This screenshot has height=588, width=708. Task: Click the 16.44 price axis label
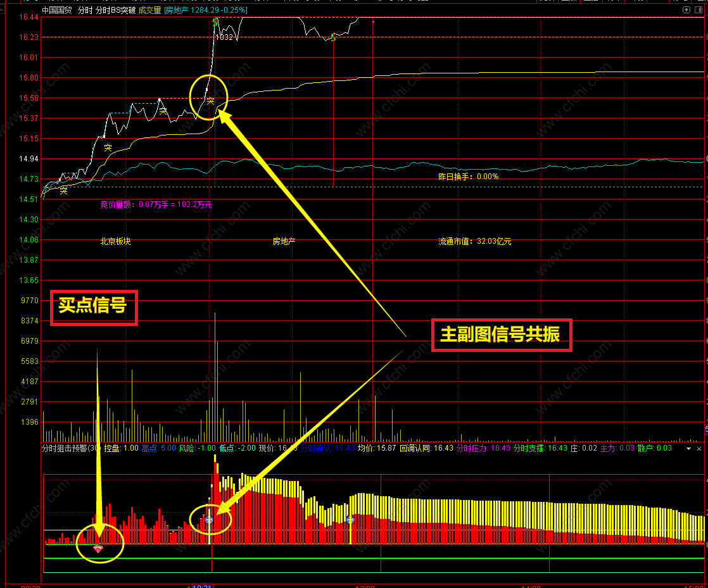(28, 17)
